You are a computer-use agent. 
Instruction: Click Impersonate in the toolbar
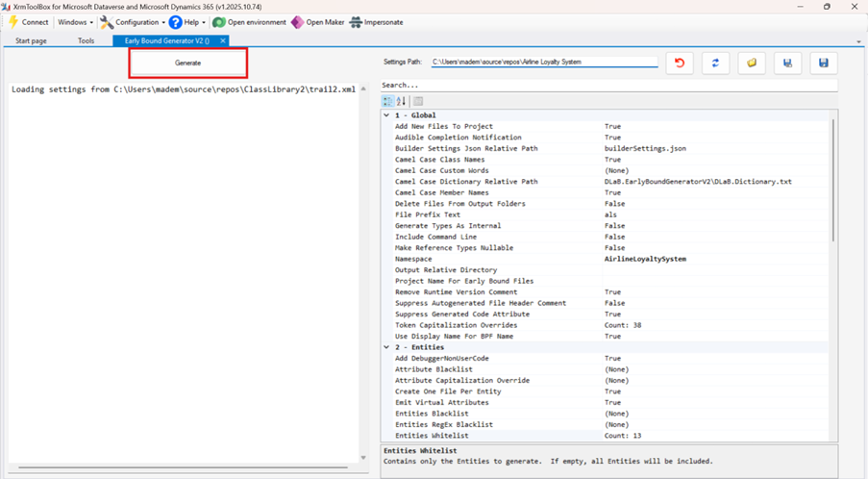[377, 22]
